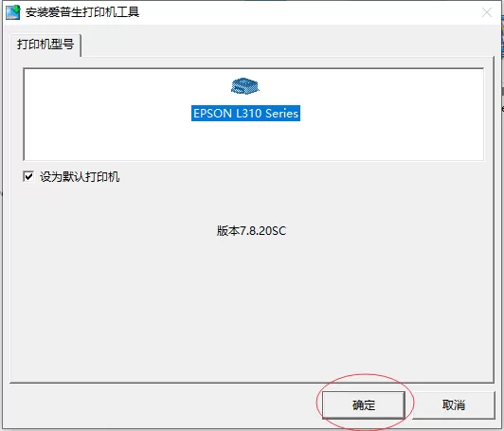Select the EPSON L310 Series label
This screenshot has width=504, height=431.
245,113
